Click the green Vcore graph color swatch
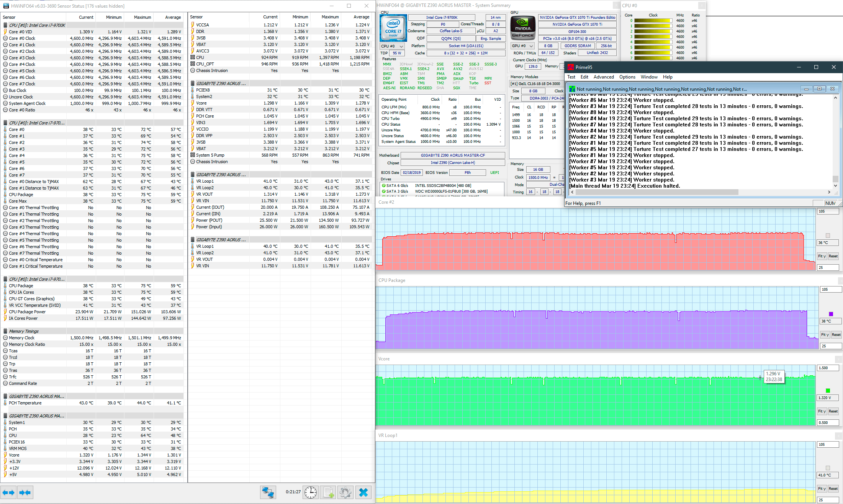843x504 pixels. [828, 391]
